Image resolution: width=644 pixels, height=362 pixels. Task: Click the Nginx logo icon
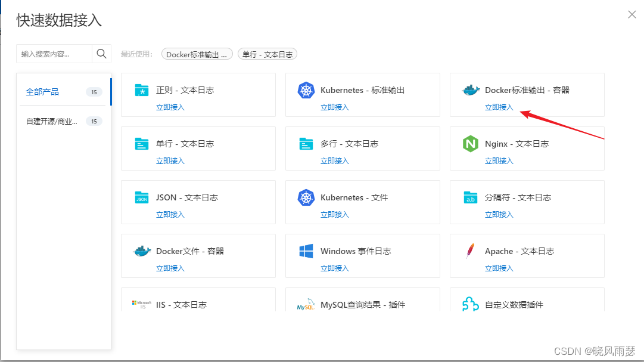click(x=470, y=143)
